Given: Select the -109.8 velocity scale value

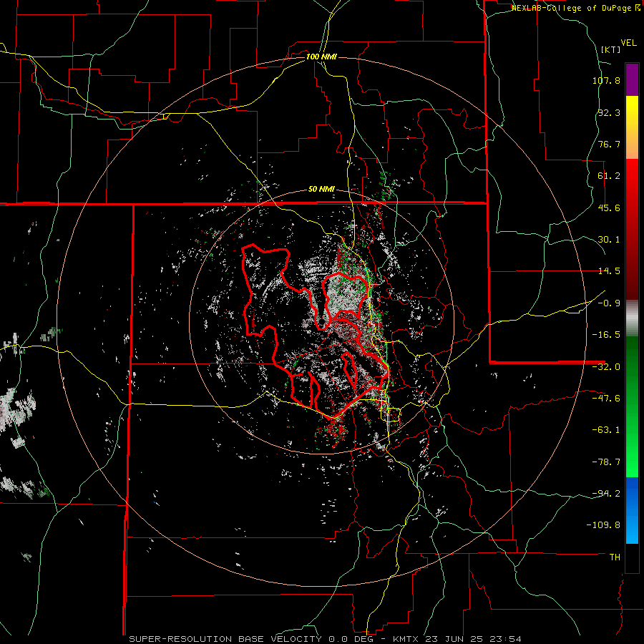Looking at the screenshot, I should tap(604, 525).
